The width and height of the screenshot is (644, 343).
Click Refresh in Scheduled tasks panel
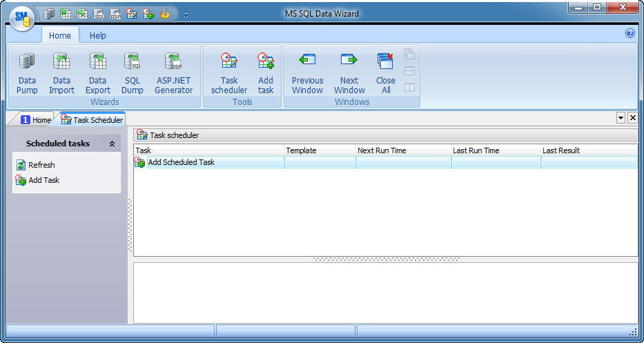pyautogui.click(x=35, y=165)
